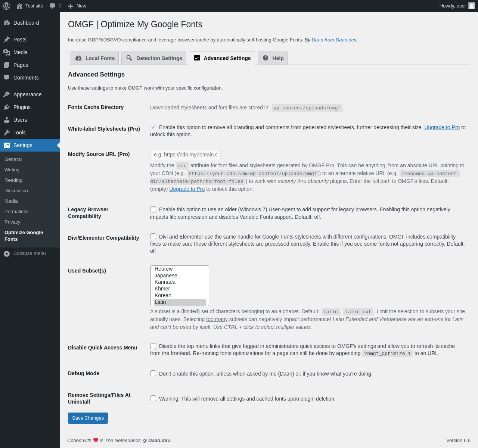Screen dimensions: 478x448
Task: Select Korean in Used Subsets list
Action: 180,295
